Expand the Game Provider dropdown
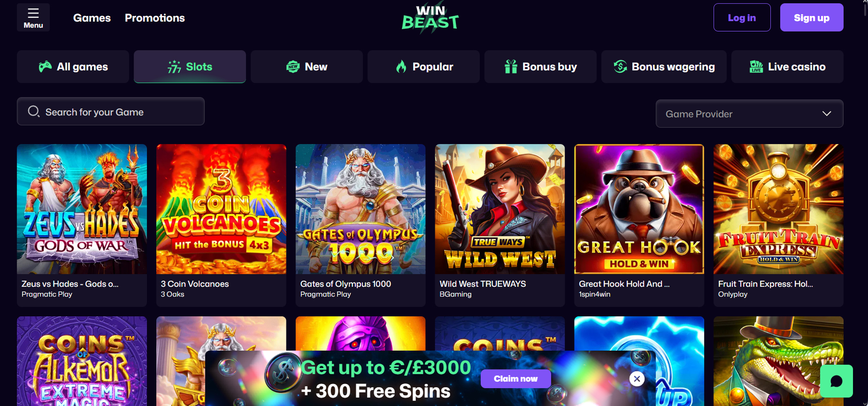Screen dimensions: 868x406 [x=749, y=114]
